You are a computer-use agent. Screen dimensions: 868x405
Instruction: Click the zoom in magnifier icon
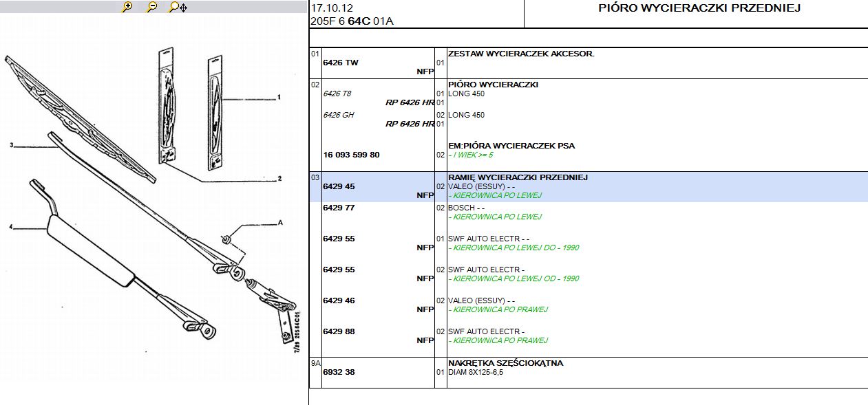point(127,7)
